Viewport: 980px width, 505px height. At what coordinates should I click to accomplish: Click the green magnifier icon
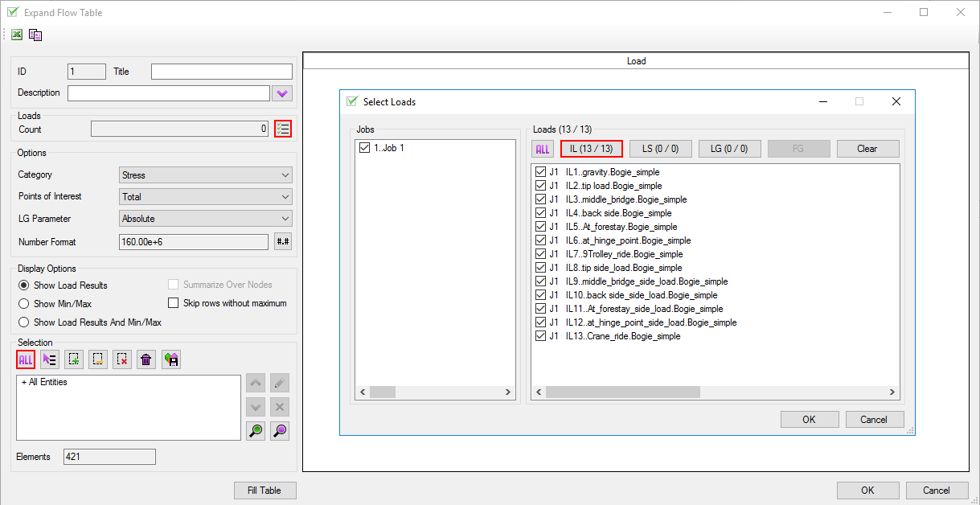pos(256,431)
